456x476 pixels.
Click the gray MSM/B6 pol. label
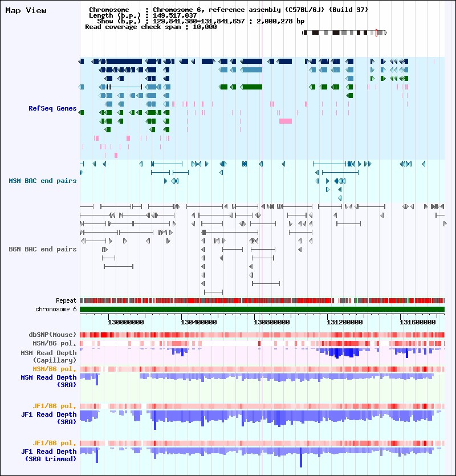pyautogui.click(x=54, y=343)
